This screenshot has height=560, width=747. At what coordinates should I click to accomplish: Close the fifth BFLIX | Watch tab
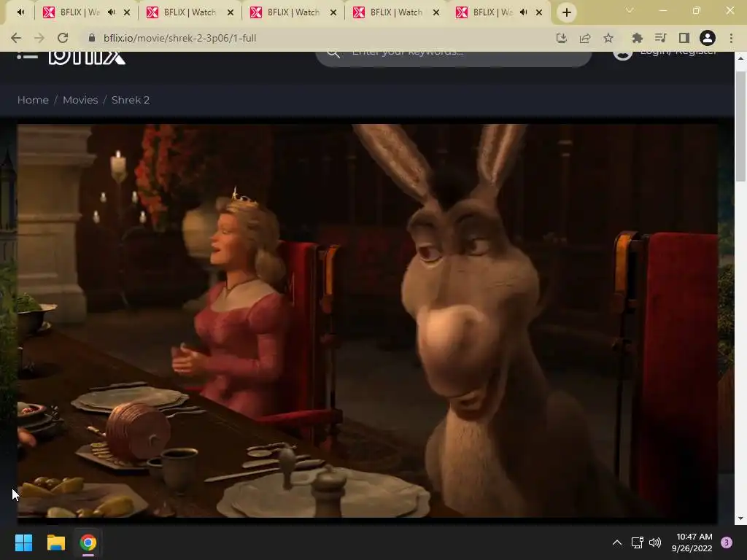(436, 12)
